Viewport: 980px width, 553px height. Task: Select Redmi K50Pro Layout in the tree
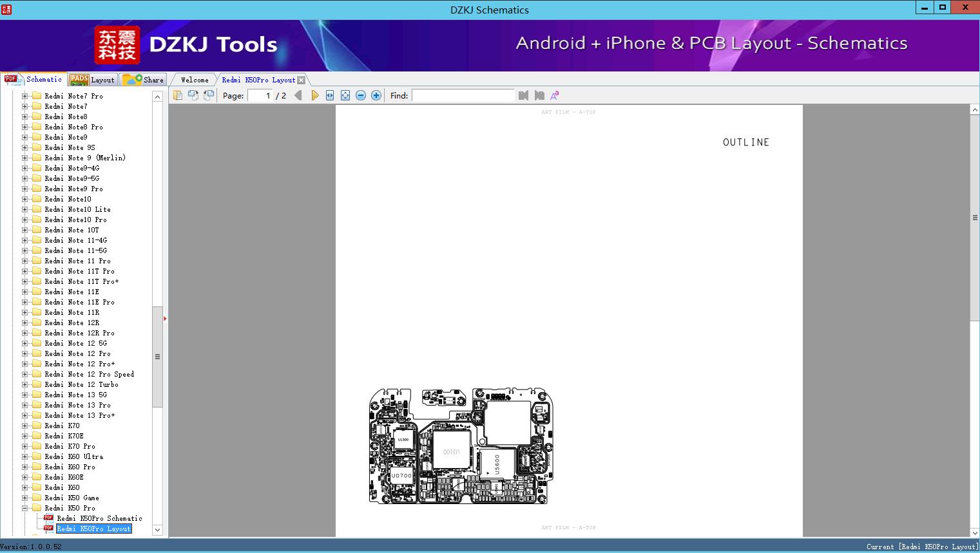(93, 529)
